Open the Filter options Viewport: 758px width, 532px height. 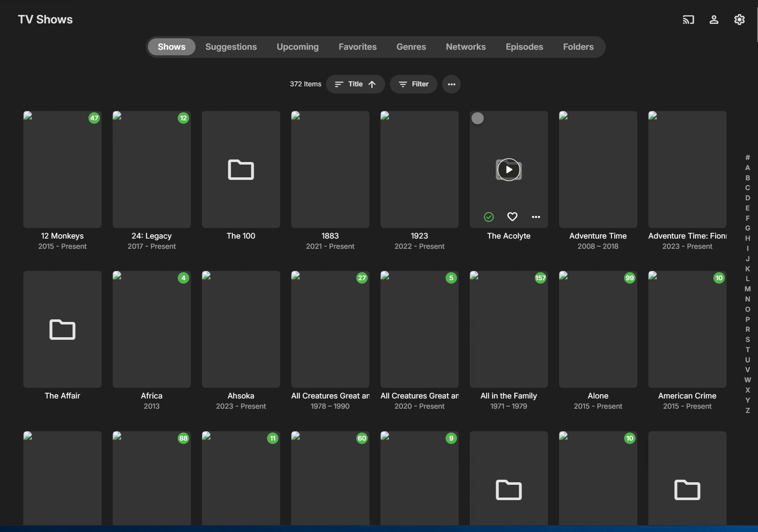[x=413, y=84]
